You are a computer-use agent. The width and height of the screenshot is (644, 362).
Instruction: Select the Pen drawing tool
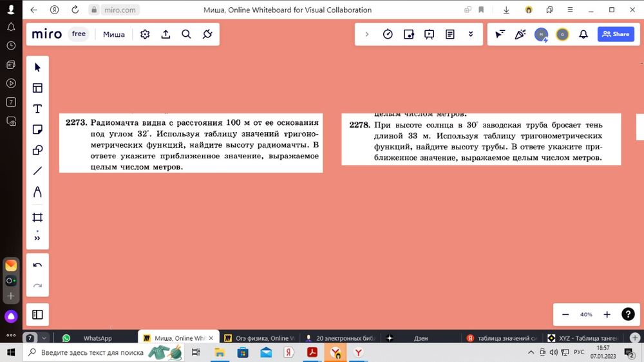(x=37, y=192)
